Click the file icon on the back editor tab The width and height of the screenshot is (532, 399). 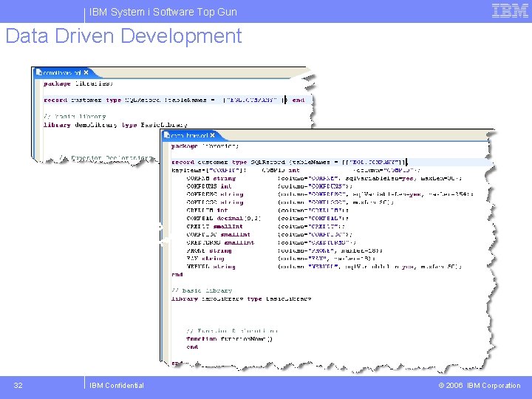[x=38, y=72]
